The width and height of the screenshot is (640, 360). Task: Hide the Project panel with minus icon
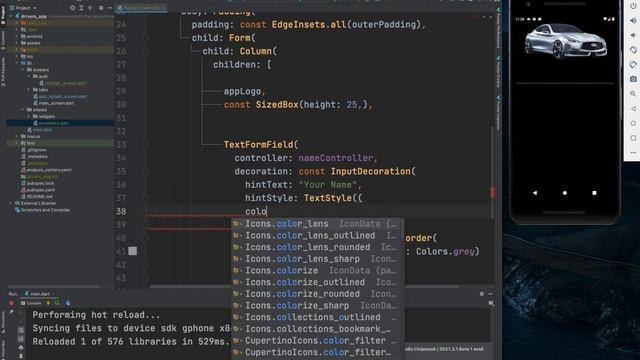(x=109, y=8)
